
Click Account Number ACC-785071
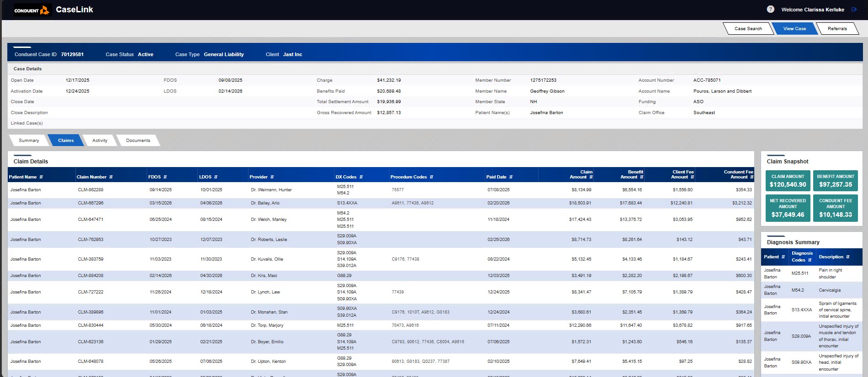tap(707, 80)
